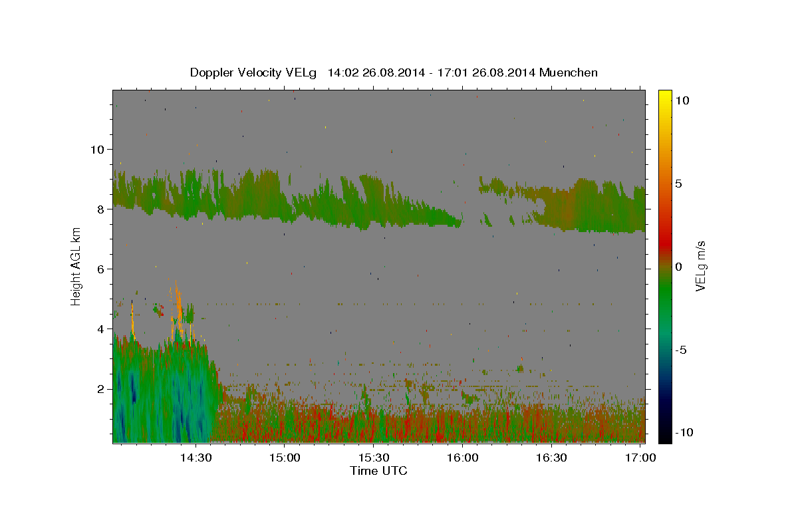Viewport: 798px width, 532px height.
Task: Click the colorbar value label -10
Action: pos(684,432)
